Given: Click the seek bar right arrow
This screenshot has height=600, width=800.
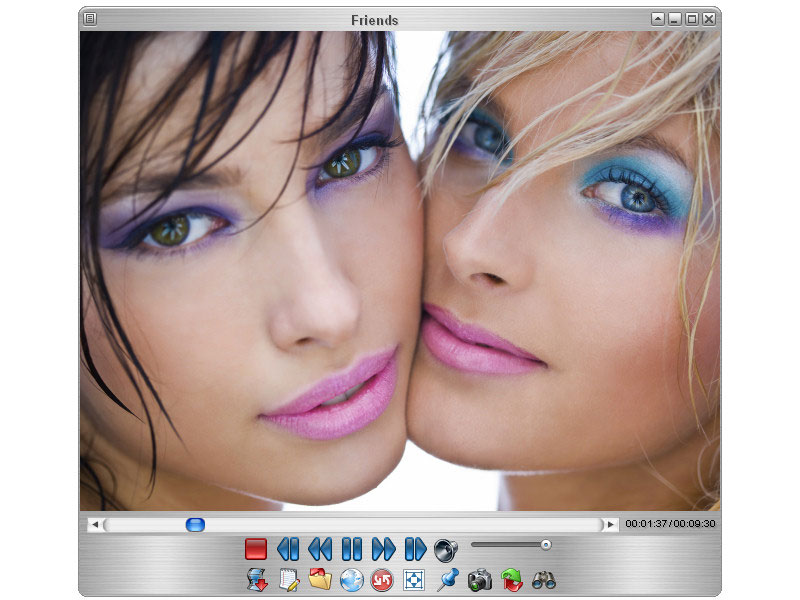Looking at the screenshot, I should 610,524.
